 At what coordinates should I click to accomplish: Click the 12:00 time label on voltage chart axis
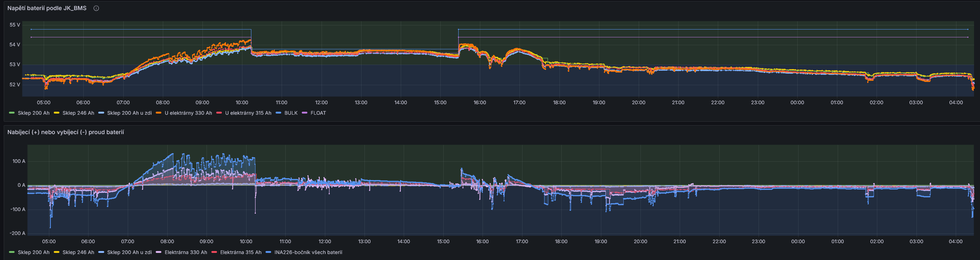(x=321, y=102)
